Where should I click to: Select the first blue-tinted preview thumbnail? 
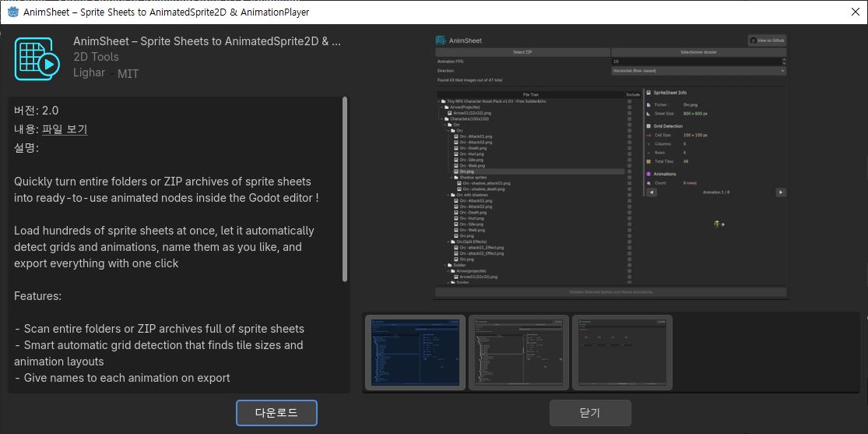click(415, 352)
